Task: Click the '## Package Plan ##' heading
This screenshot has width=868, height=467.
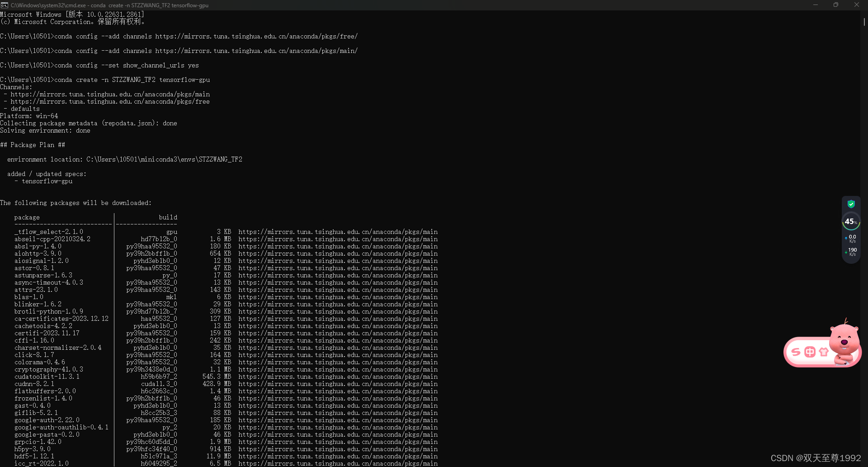Action: pos(33,145)
